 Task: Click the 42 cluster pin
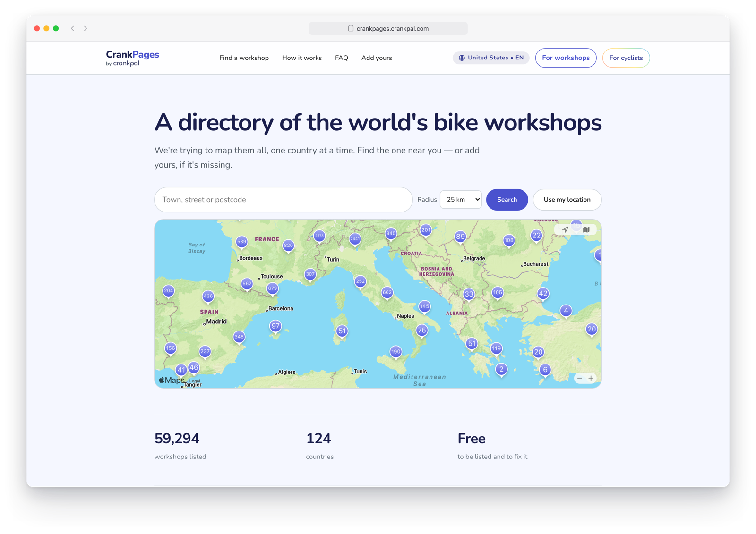[543, 294]
